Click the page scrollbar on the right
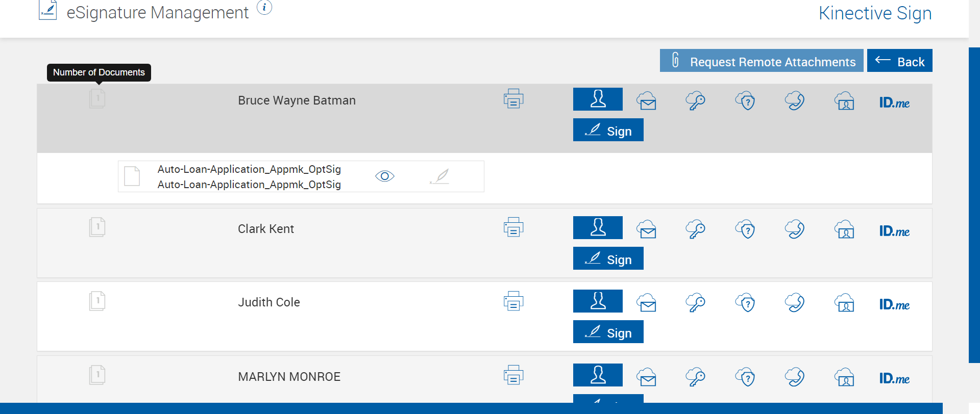980x414 pixels. click(x=974, y=204)
